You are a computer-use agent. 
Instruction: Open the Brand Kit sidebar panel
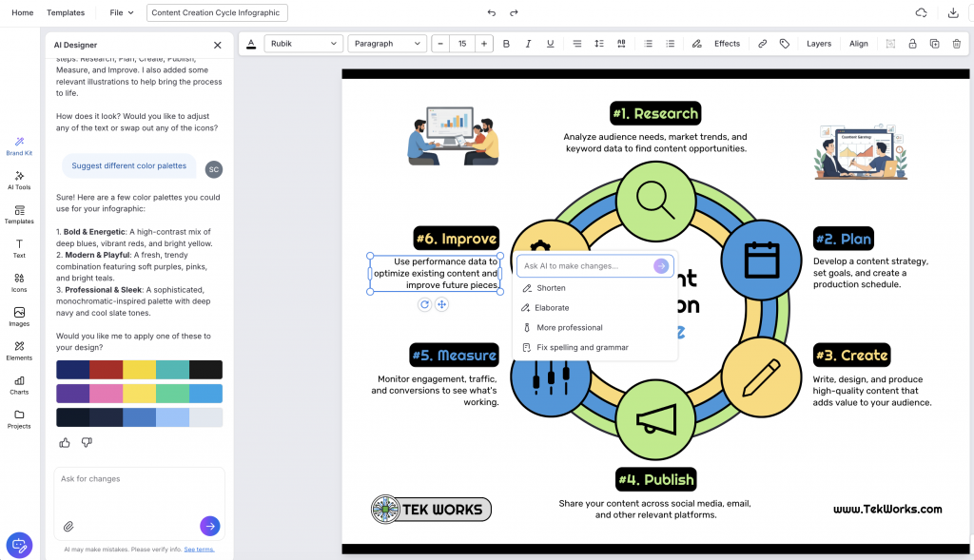19,146
